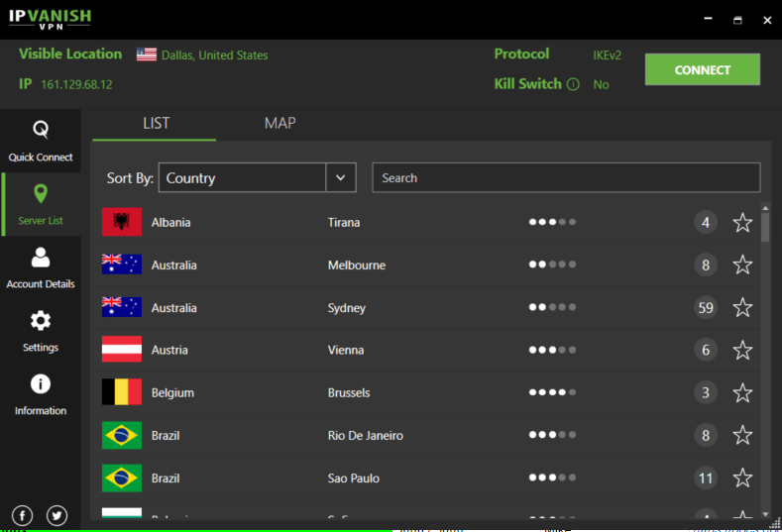
Task: Click the Belgium country name
Action: [172, 393]
